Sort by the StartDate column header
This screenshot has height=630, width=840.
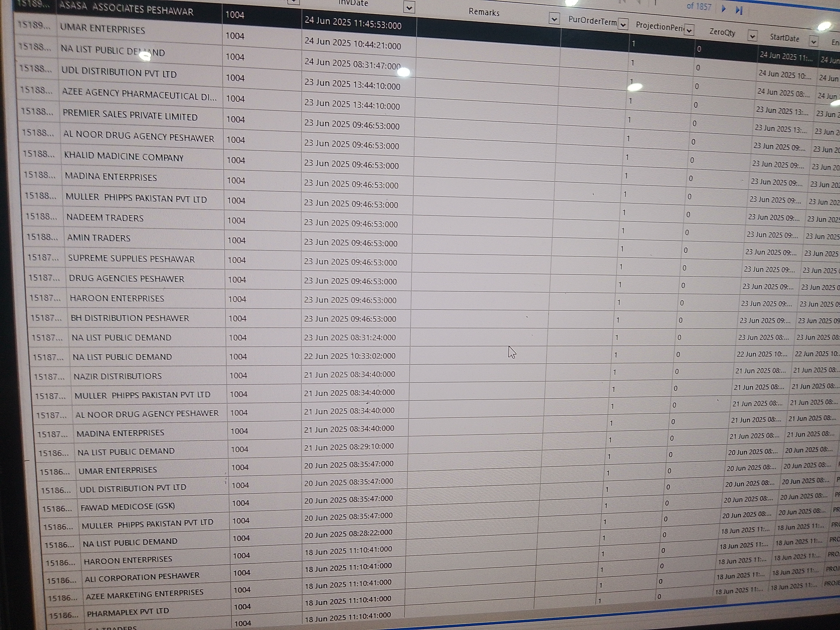(784, 38)
